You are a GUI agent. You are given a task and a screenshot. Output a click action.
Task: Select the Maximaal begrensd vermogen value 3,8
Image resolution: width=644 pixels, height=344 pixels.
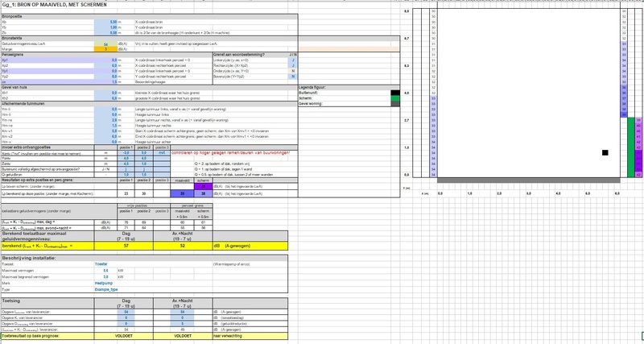(105, 277)
